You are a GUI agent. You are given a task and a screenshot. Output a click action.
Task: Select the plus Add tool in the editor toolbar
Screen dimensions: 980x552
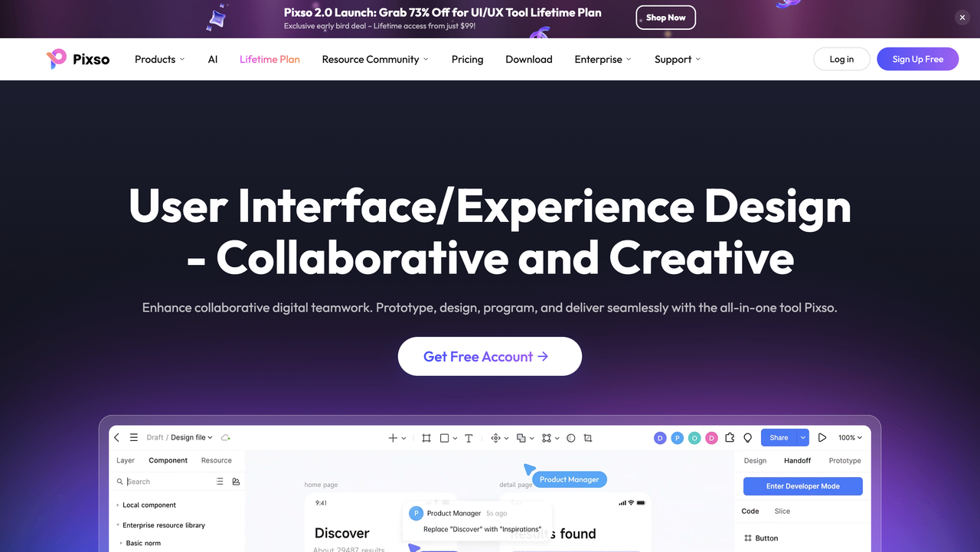click(x=393, y=438)
